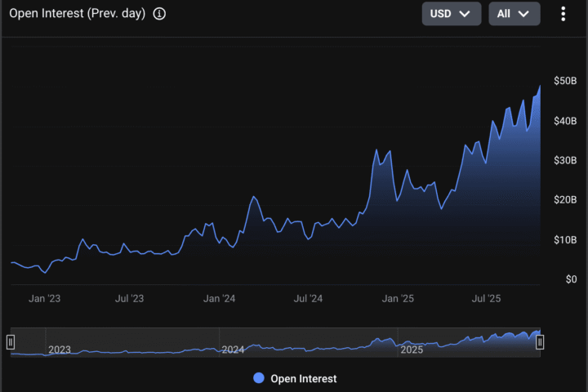Click 2023 in the range navigator
Image resolution: width=588 pixels, height=392 pixels.
tap(60, 350)
